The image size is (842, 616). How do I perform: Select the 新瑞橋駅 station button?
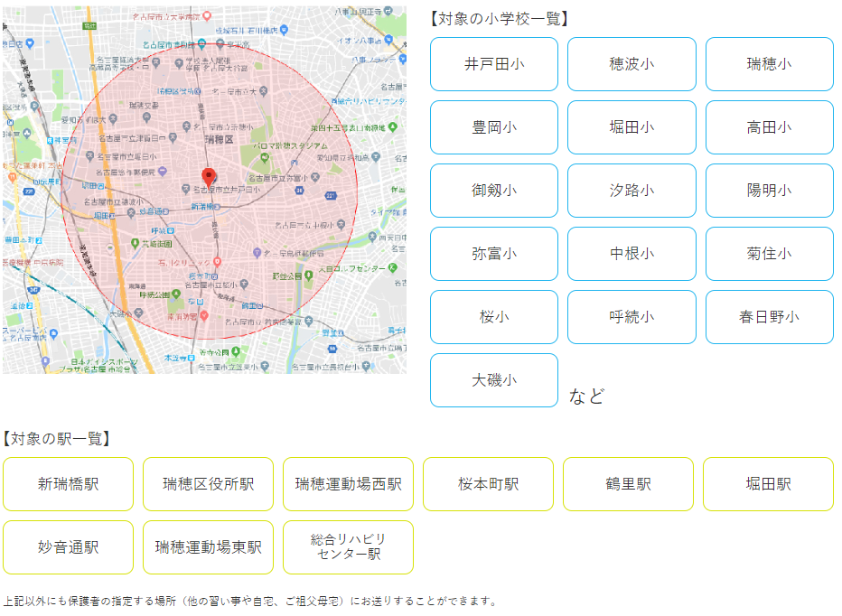69,484
